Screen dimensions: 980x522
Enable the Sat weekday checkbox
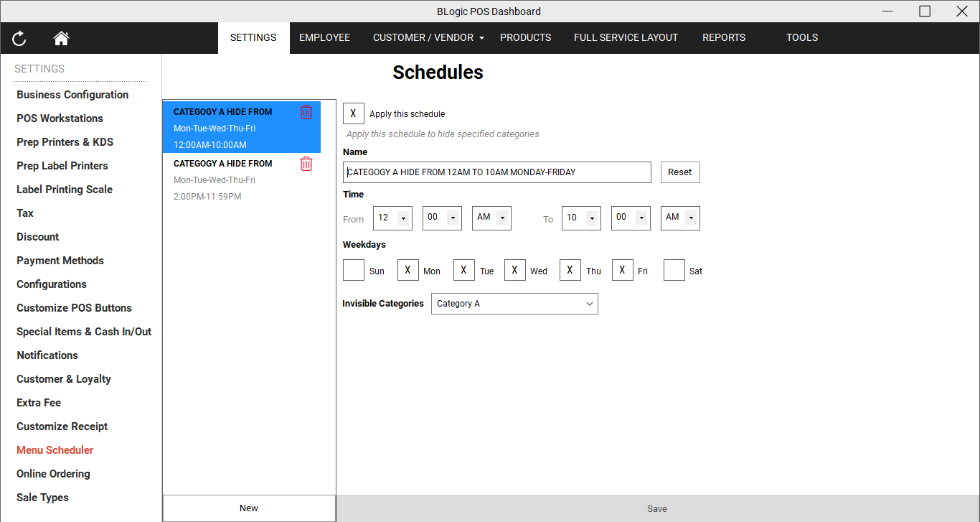(x=674, y=270)
